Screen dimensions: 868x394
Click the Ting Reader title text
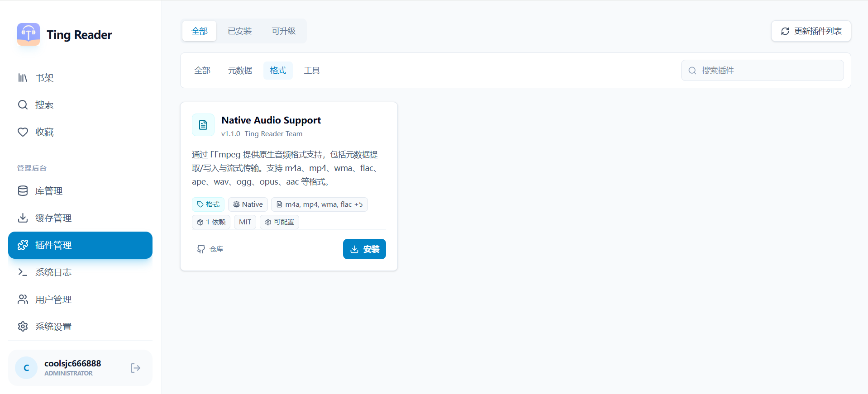click(79, 35)
